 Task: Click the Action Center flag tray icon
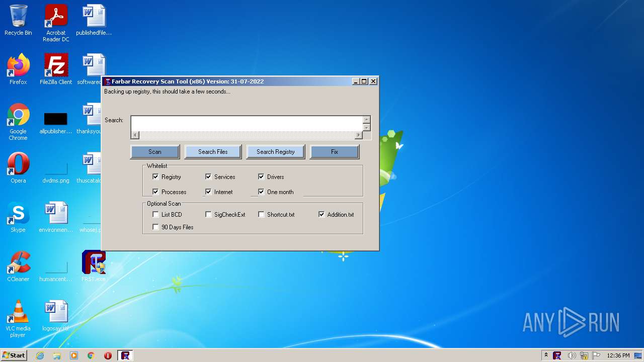pos(596,355)
